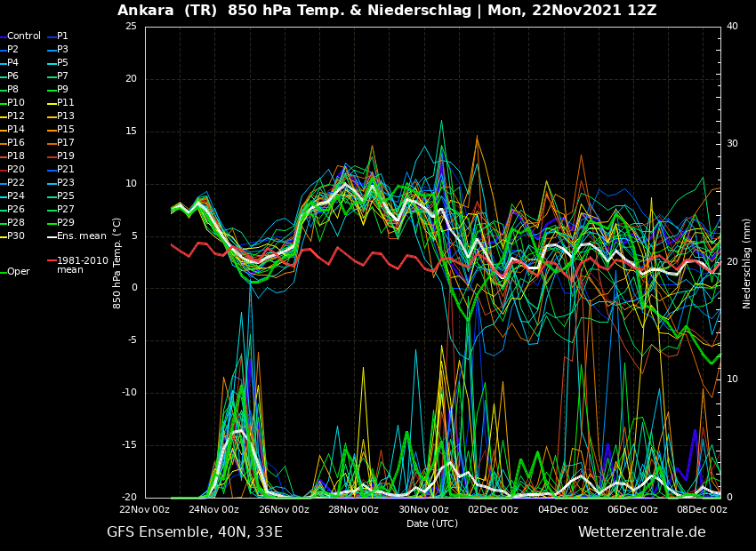Click the "25" temperature axis value
This screenshot has height=551, width=756.
tap(131, 26)
